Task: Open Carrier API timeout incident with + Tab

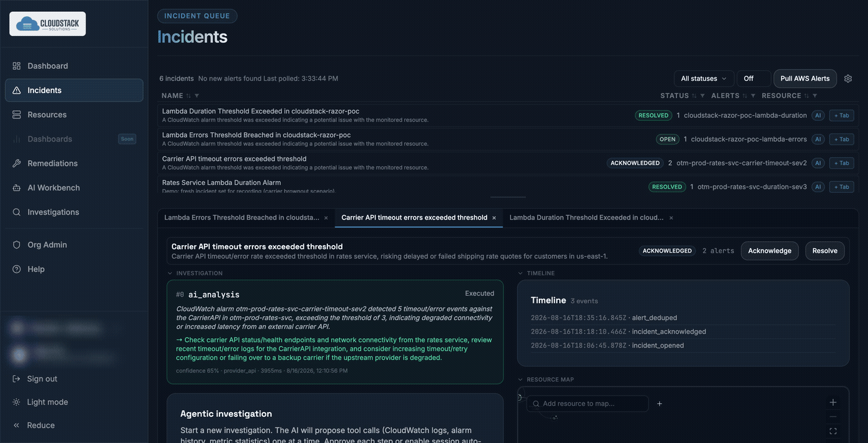Action: point(841,163)
